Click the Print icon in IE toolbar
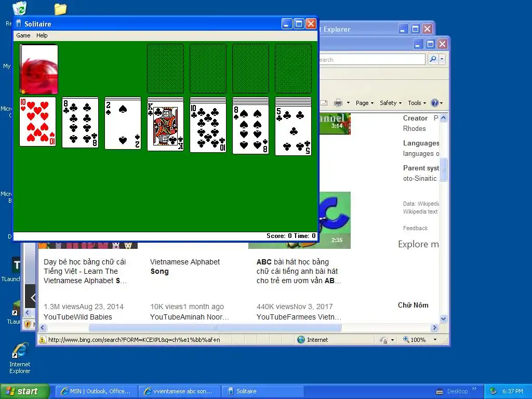 338,103
